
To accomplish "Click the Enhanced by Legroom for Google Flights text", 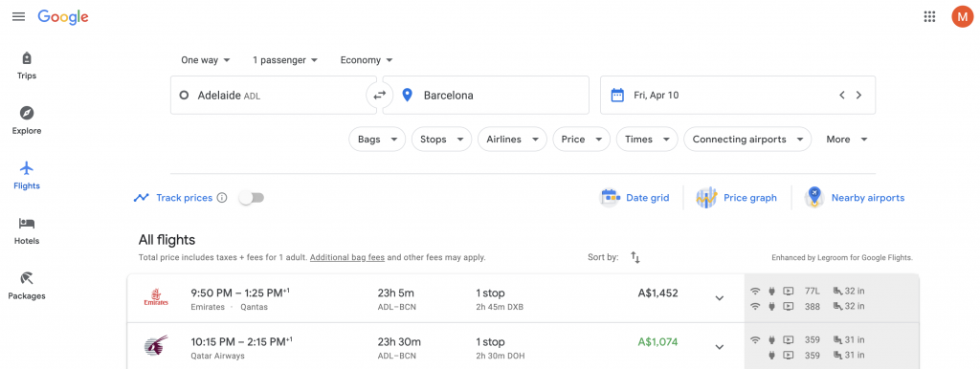I will point(842,257).
